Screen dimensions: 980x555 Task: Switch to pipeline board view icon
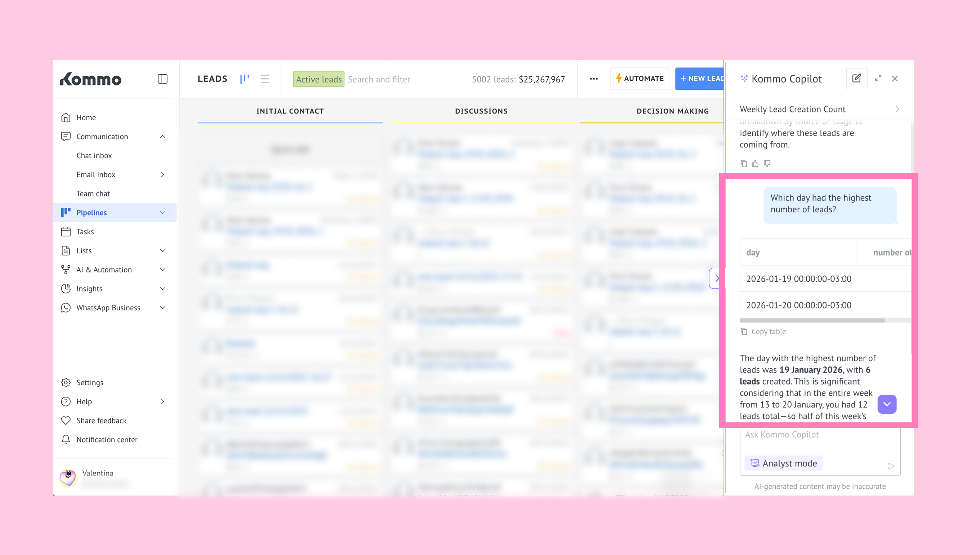click(245, 79)
